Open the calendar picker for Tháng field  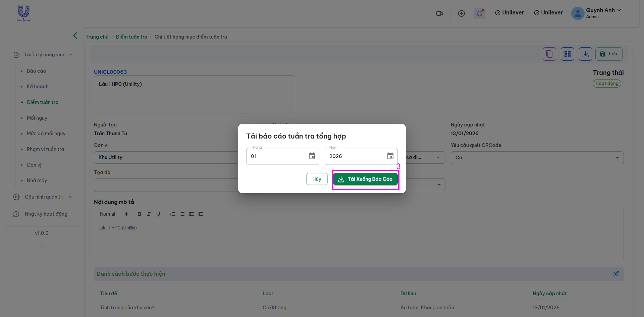click(x=312, y=156)
